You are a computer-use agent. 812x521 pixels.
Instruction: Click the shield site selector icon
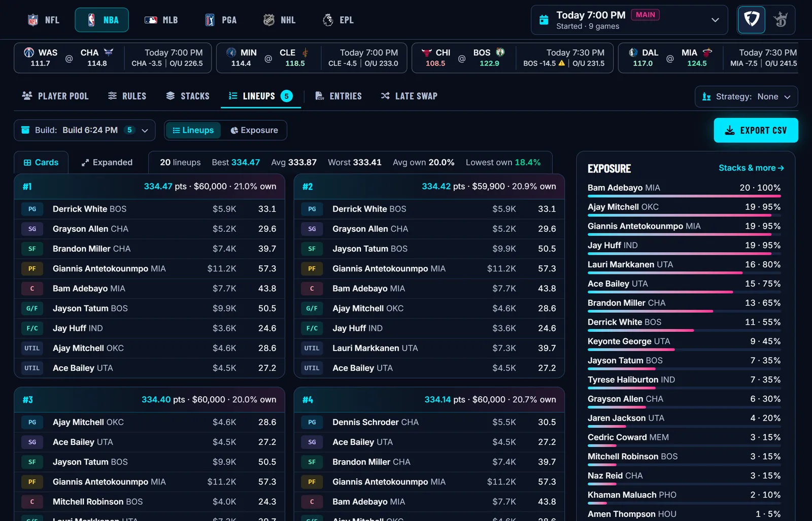click(x=751, y=20)
